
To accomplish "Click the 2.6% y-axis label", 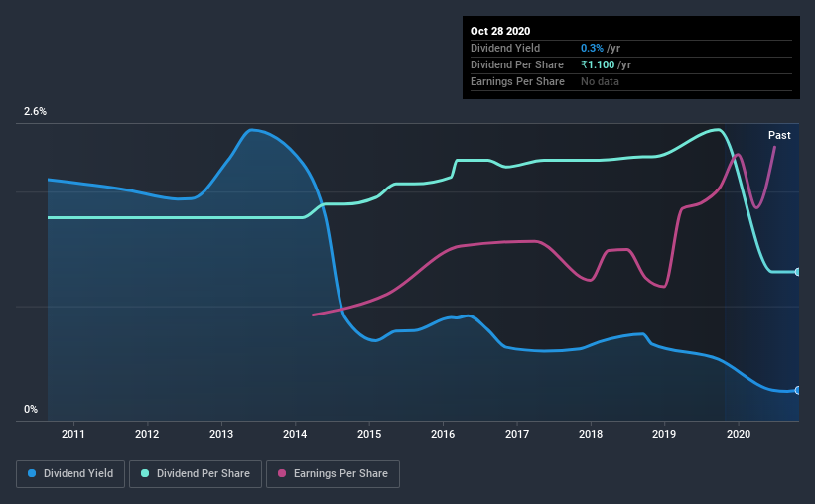I will tap(35, 112).
